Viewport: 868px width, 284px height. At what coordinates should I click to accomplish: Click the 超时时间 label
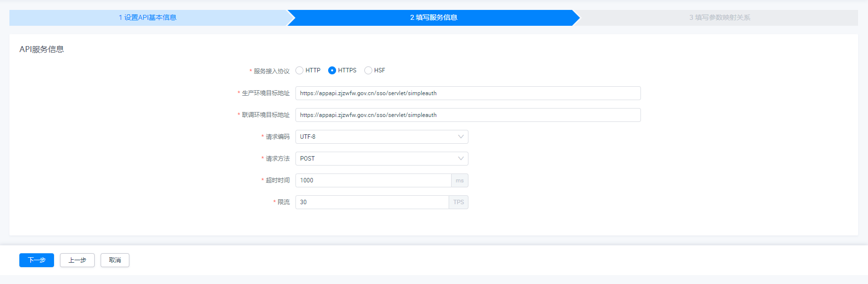278,180
